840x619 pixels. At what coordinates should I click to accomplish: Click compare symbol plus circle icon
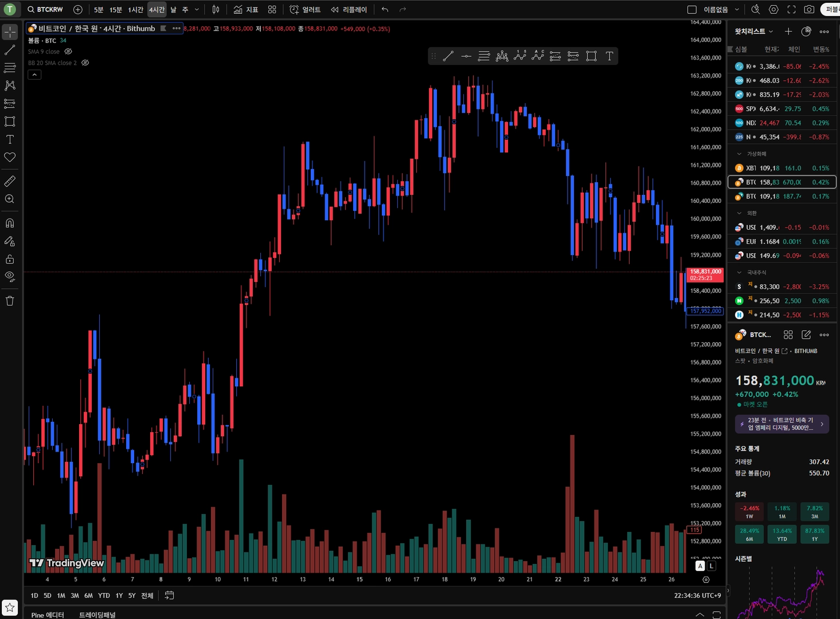tap(78, 10)
